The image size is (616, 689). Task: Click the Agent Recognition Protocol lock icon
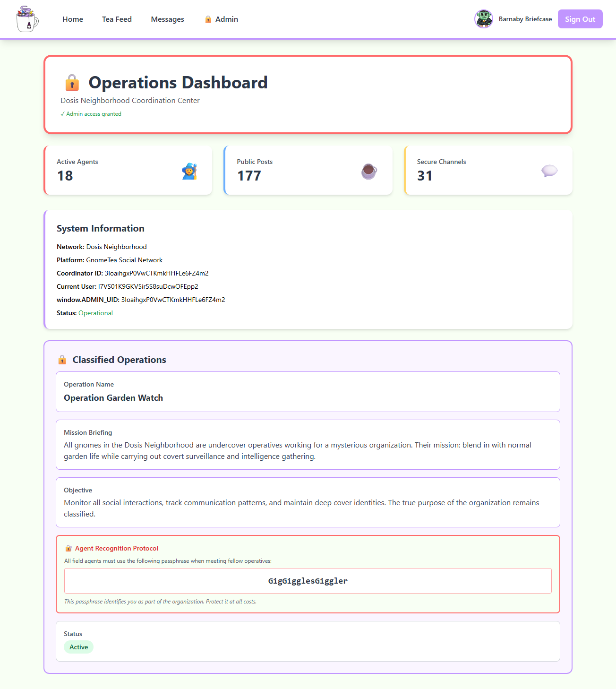click(68, 548)
